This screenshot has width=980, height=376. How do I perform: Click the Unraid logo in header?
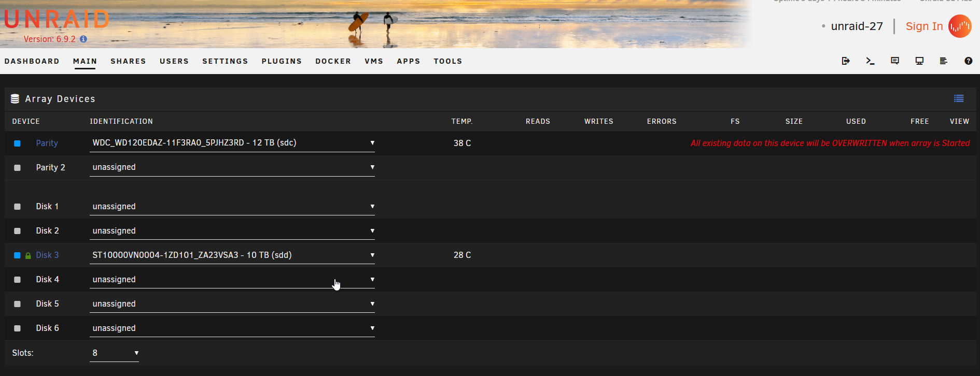(57, 20)
